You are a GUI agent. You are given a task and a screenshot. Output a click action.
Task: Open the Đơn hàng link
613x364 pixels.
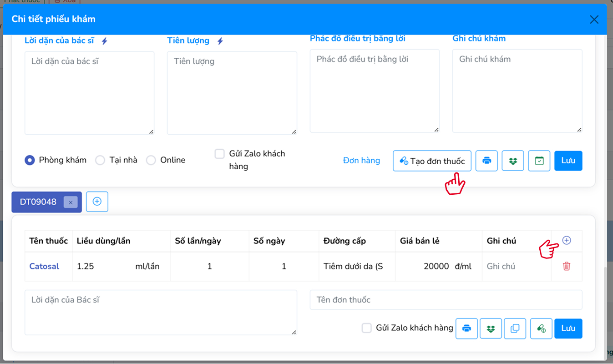click(x=361, y=160)
